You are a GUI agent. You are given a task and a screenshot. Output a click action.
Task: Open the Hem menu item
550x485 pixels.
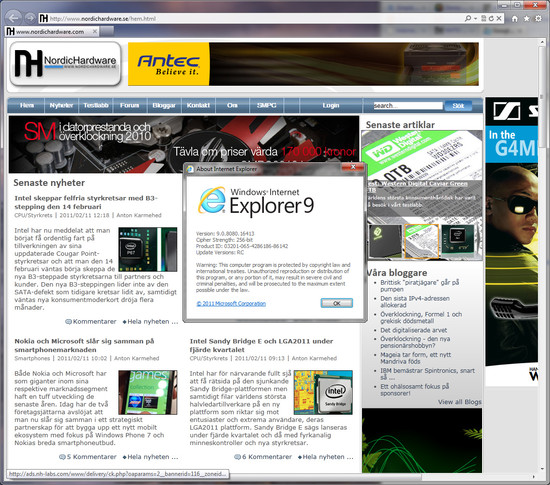[27, 105]
